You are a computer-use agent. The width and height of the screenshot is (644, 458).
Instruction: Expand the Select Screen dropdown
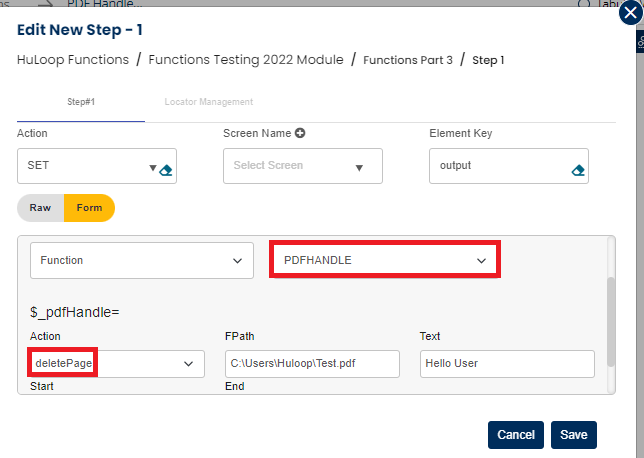(358, 168)
